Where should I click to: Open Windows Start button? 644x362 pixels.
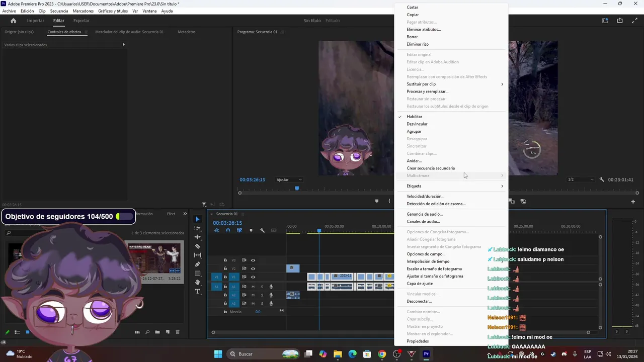coord(218,354)
